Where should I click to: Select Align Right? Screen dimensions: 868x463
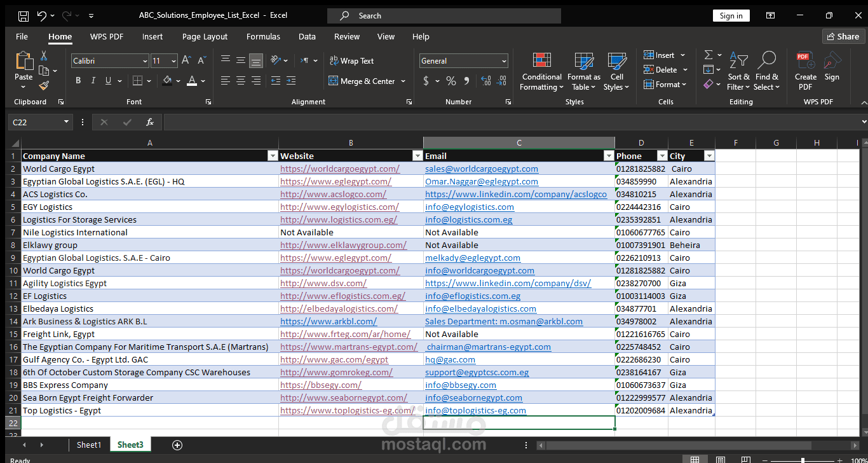(x=256, y=81)
